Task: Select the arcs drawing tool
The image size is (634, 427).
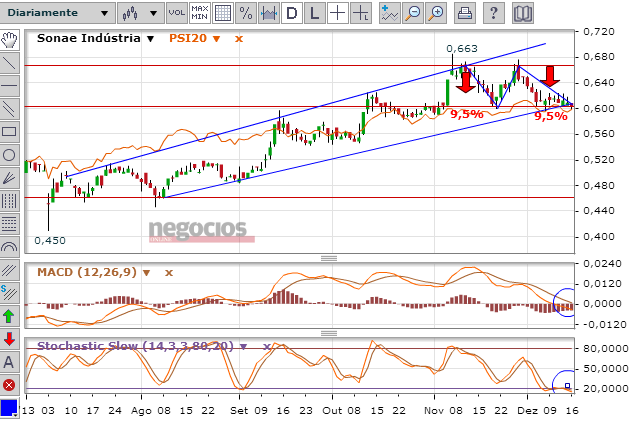Action: (9, 247)
